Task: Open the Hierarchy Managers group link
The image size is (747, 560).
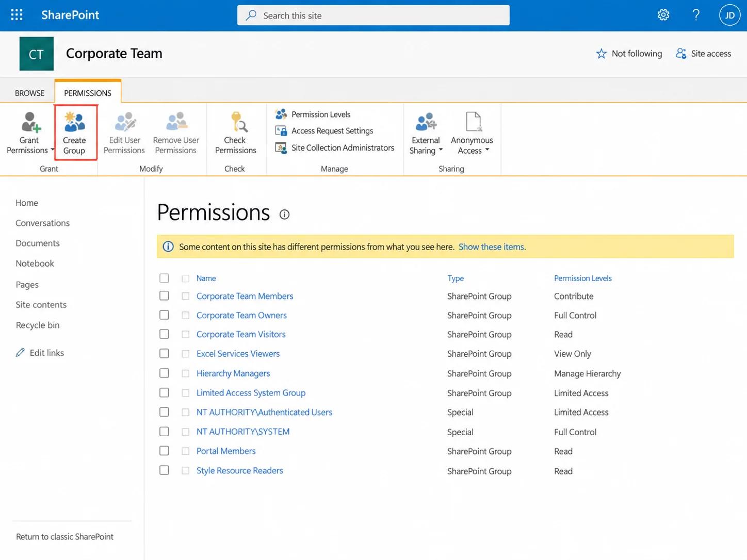Action: (233, 373)
